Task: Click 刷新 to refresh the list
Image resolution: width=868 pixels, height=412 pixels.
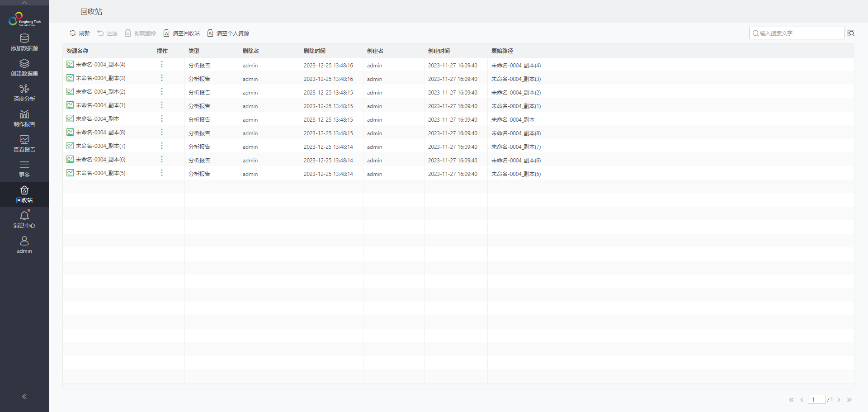Action: (x=80, y=33)
